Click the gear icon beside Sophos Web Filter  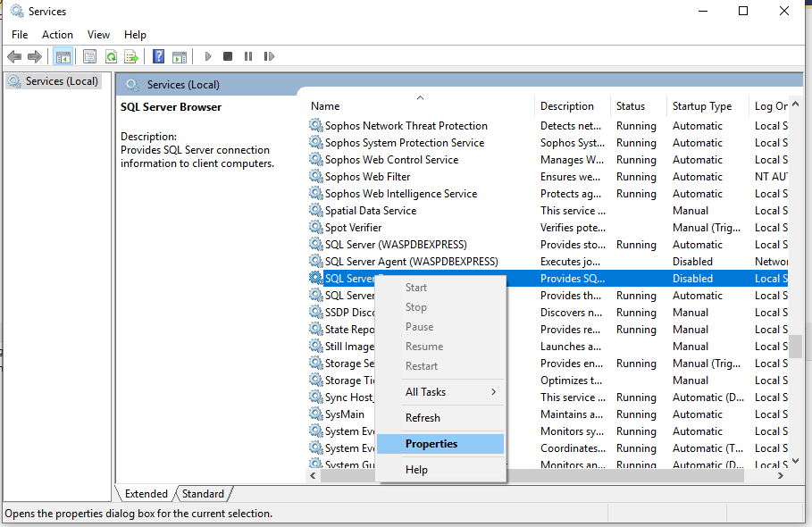(316, 177)
